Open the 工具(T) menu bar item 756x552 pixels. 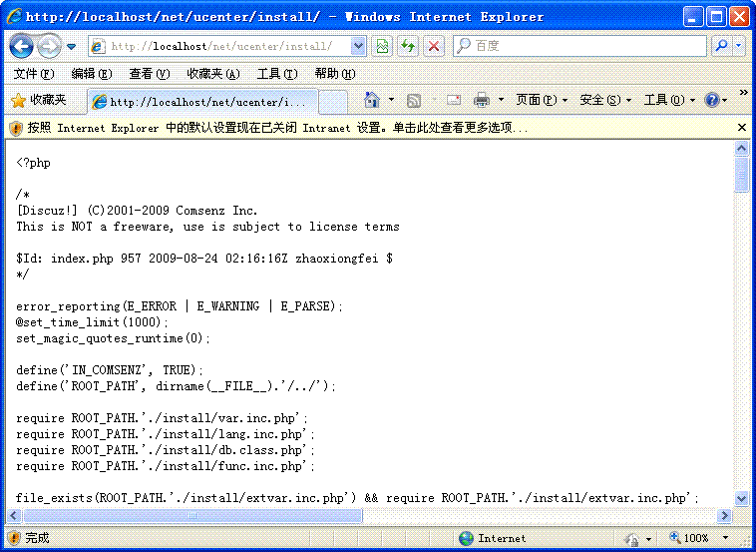(x=276, y=74)
